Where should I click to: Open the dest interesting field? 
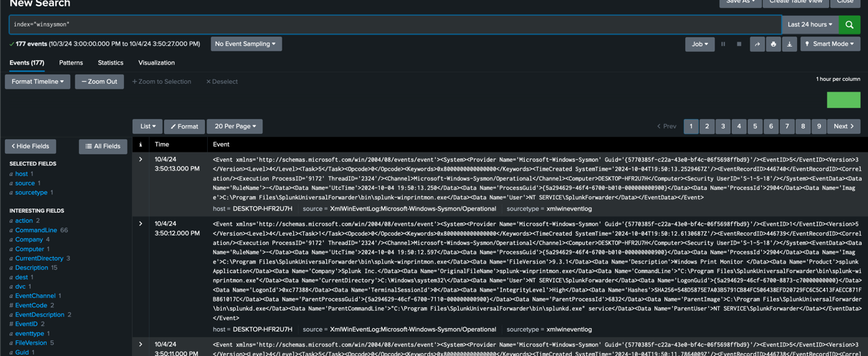click(x=22, y=277)
